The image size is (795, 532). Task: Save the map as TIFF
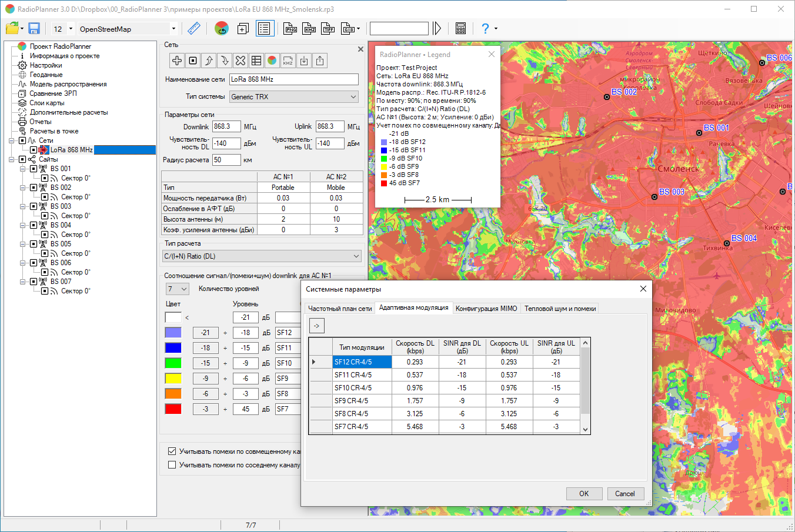328,28
